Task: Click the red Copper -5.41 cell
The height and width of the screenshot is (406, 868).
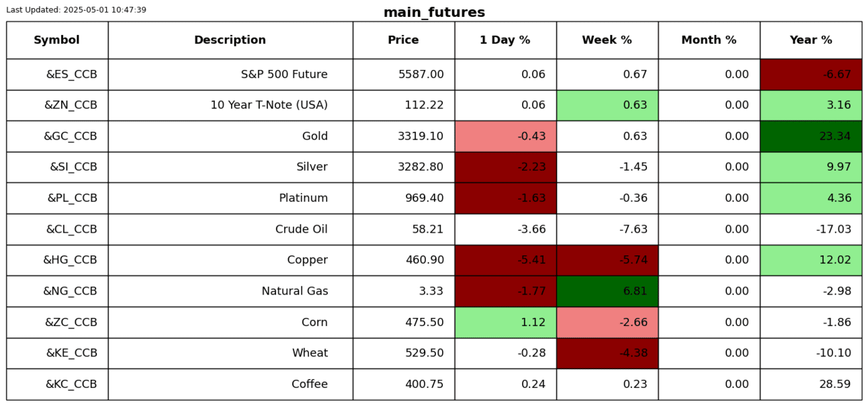Action: point(505,260)
